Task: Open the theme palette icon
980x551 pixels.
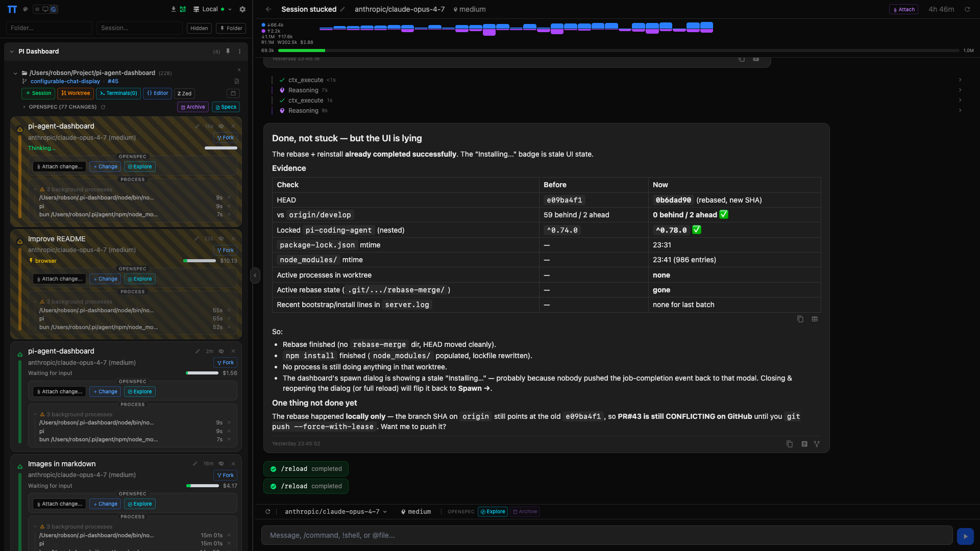Action: click(26, 9)
